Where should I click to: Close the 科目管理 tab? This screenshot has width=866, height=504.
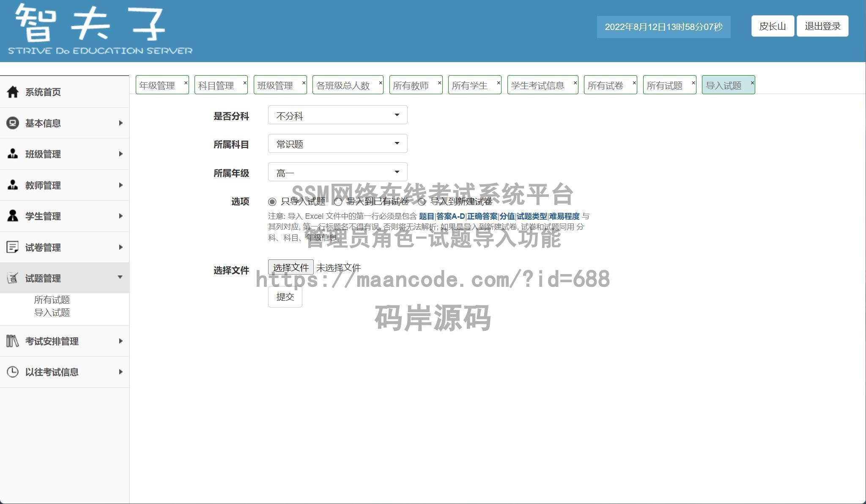click(244, 83)
